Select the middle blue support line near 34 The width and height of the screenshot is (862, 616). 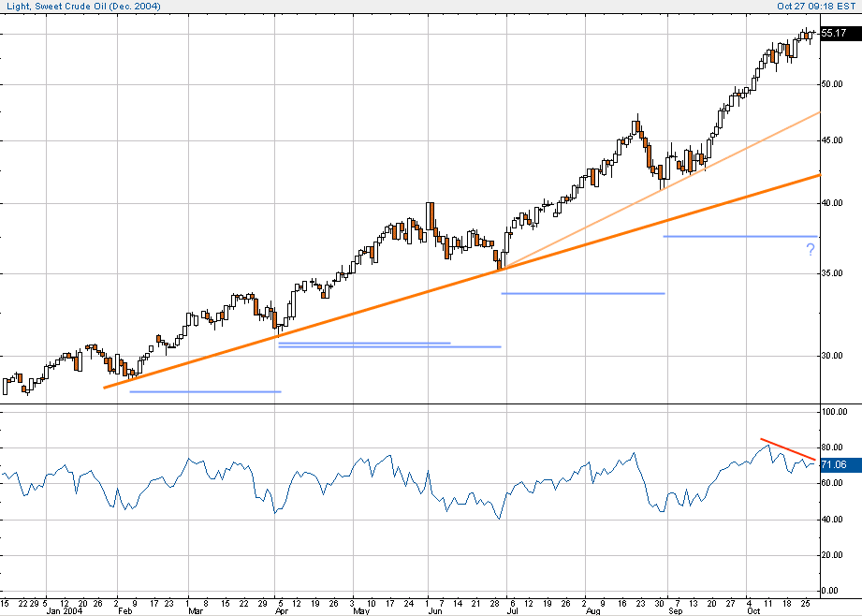click(580, 293)
